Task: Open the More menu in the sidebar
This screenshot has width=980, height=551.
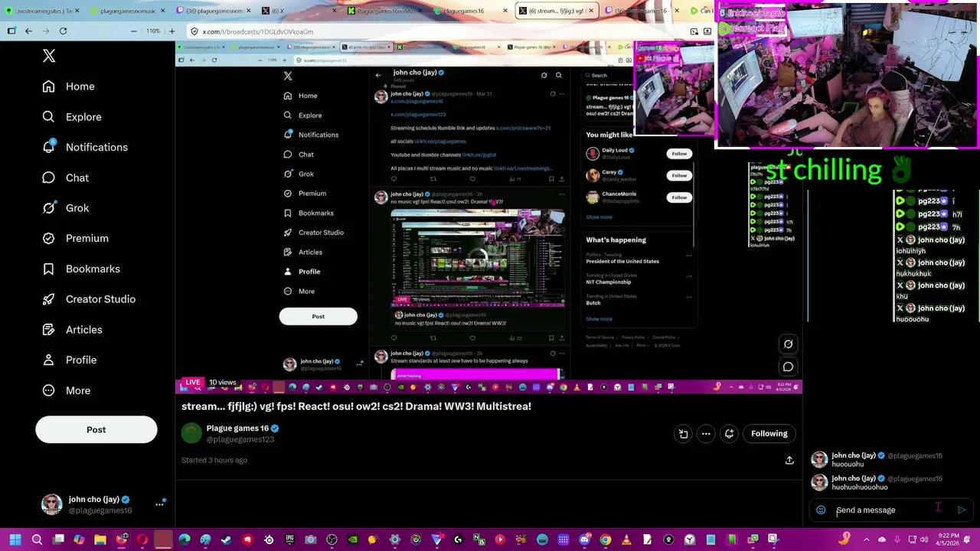Action: tap(67, 390)
